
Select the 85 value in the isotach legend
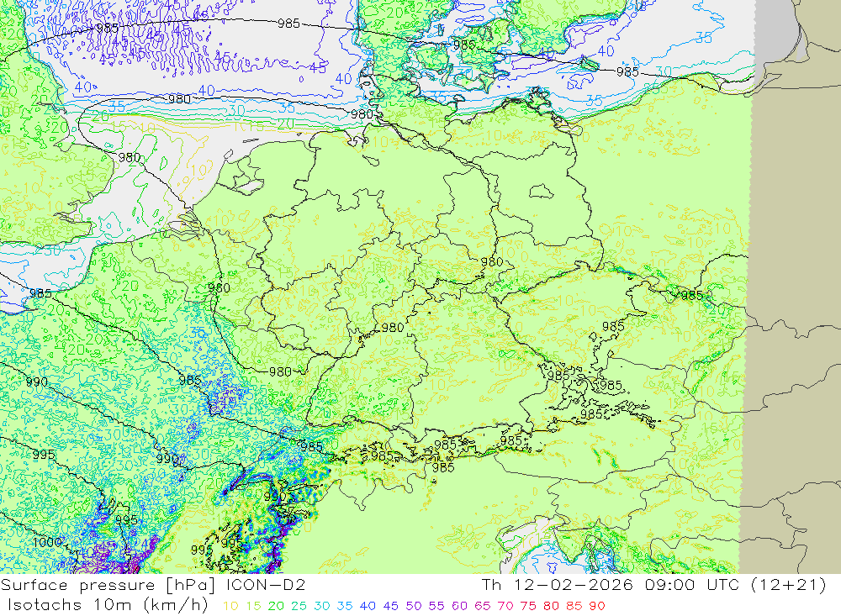[574, 607]
